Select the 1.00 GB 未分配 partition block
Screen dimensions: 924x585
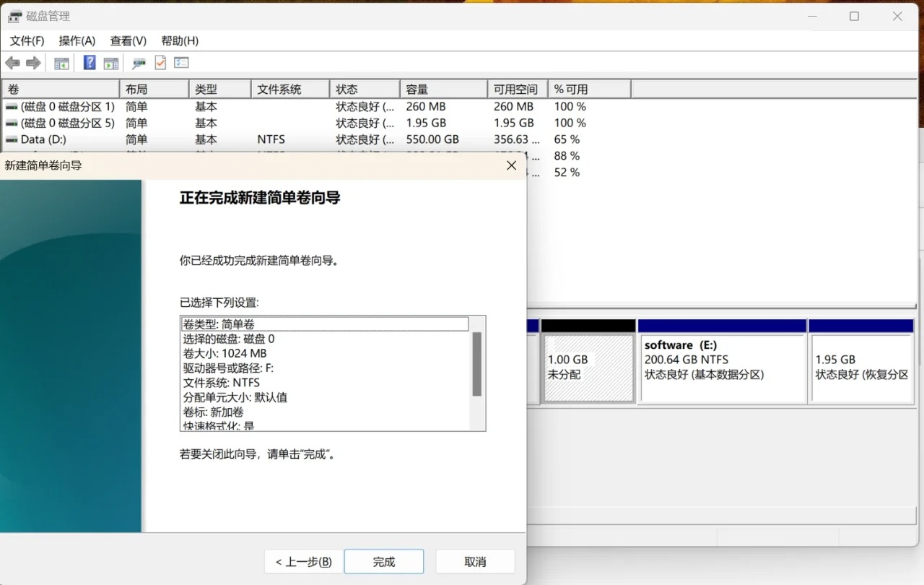click(x=588, y=367)
